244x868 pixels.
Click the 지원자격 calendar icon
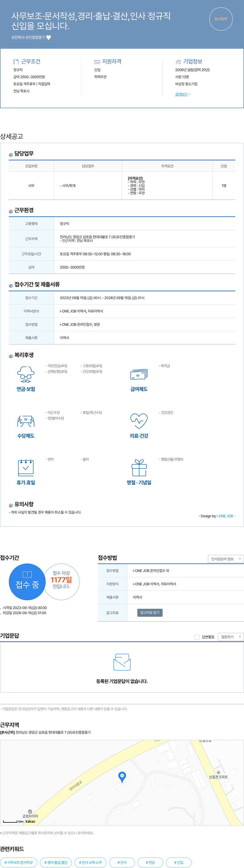97,62
